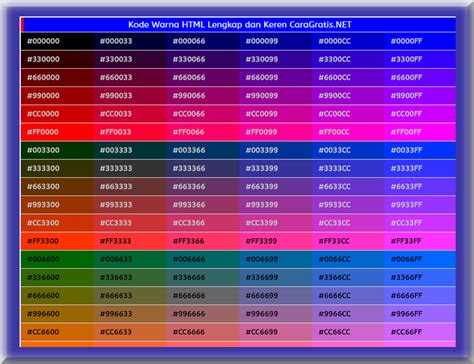Pick the #FF0000 red color cell
The height and width of the screenshot is (364, 474).
[57, 132]
